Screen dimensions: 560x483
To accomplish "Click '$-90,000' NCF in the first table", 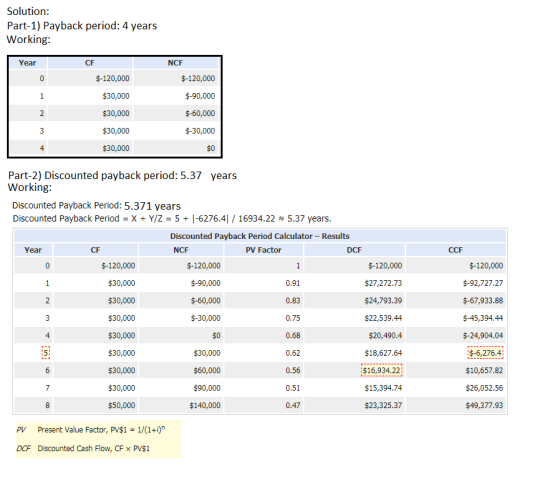I will pos(200,96).
